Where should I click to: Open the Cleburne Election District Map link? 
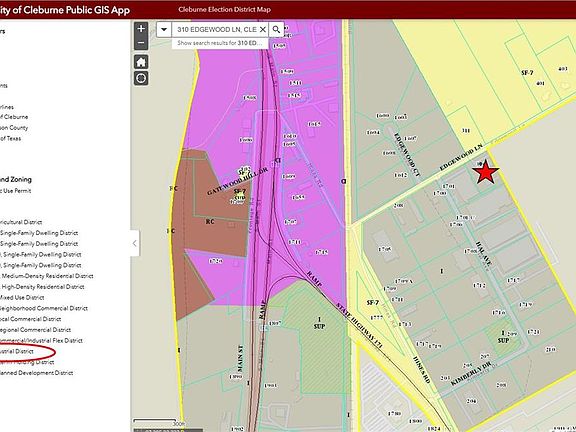pyautogui.click(x=224, y=10)
